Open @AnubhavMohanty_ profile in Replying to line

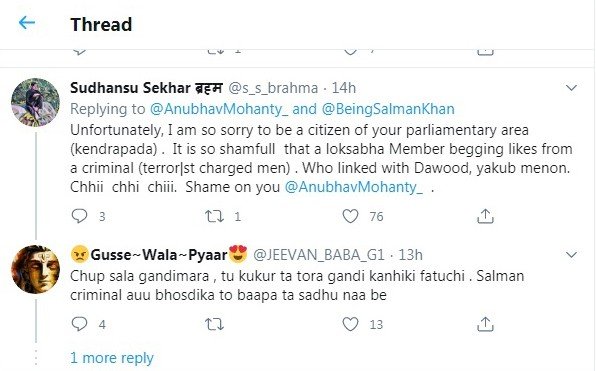219,109
